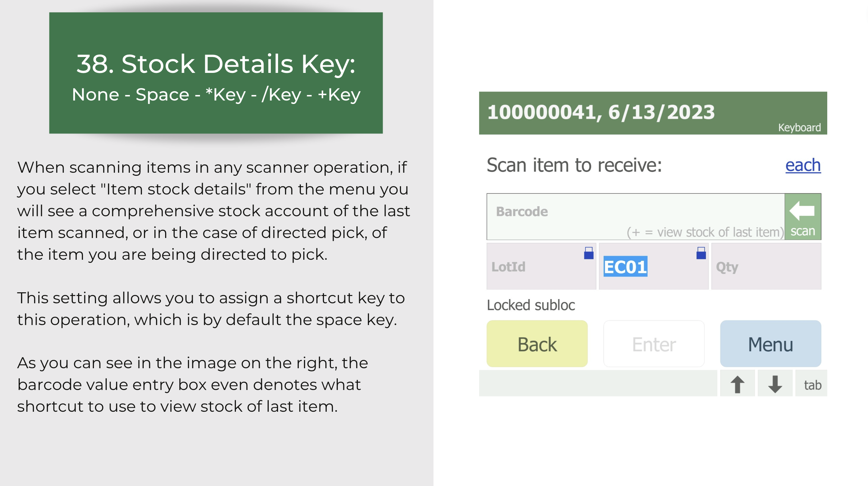Click the '38. Stock Details Key' title
Image resolution: width=868 pixels, height=486 pixels.
(x=216, y=64)
